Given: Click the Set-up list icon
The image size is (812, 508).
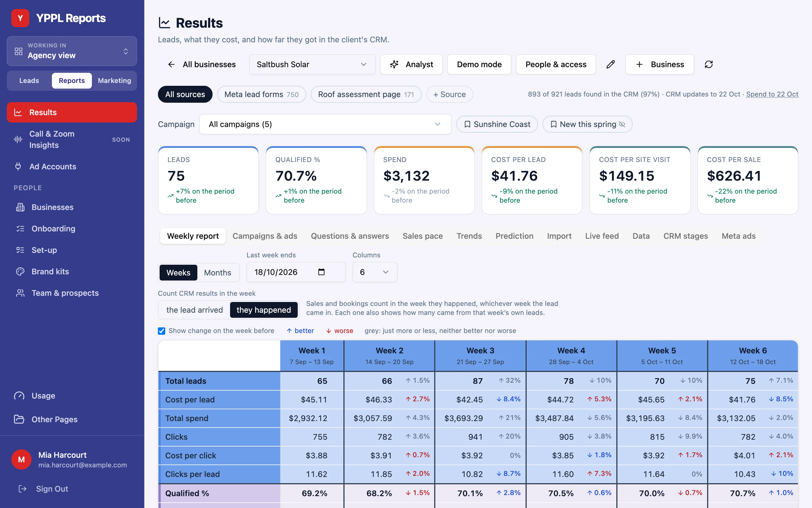Looking at the screenshot, I should [21, 250].
